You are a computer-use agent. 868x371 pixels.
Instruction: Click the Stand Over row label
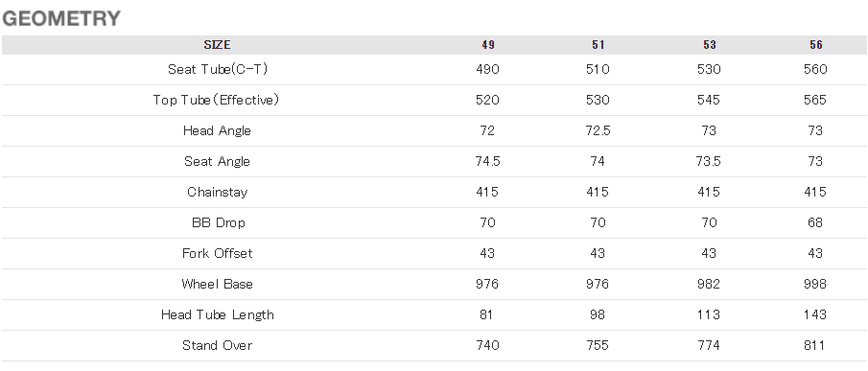(217, 345)
